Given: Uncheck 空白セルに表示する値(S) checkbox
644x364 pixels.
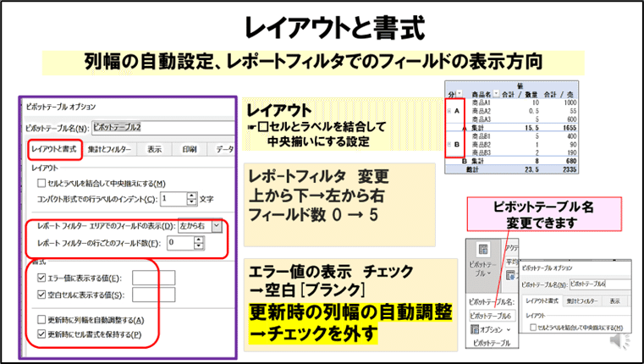Looking at the screenshot, I should coord(41,295).
